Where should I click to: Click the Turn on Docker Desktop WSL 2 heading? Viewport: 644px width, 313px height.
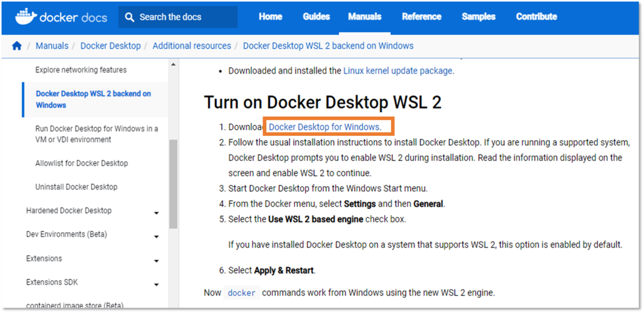point(323,102)
